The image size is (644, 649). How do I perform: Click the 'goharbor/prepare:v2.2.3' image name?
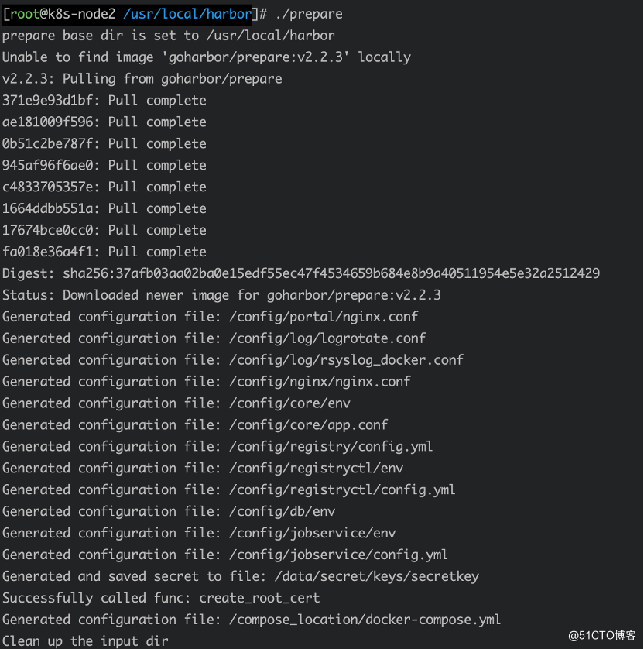[x=255, y=57]
